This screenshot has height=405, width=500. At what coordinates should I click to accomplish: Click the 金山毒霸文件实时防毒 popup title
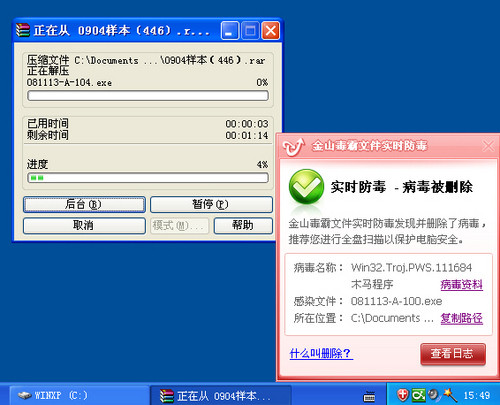[x=369, y=146]
